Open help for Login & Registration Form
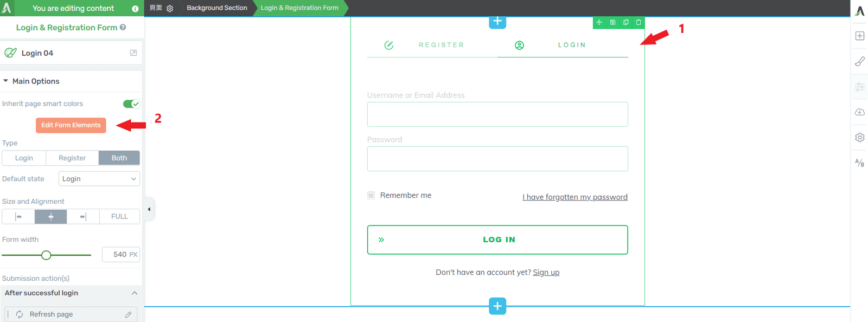 (123, 27)
